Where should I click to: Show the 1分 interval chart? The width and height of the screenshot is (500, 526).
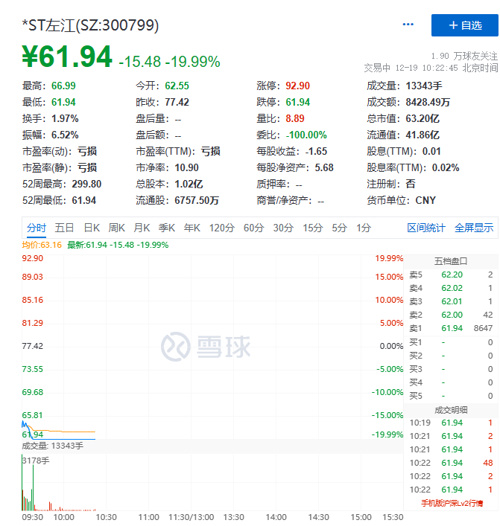coord(363,228)
